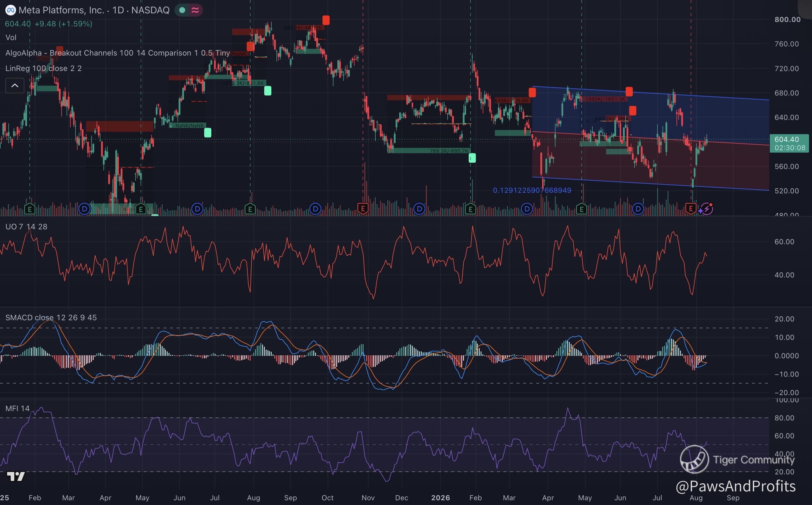812x505 pixels.
Task: Tap the regression value 0.1291225907668949
Action: (532, 190)
